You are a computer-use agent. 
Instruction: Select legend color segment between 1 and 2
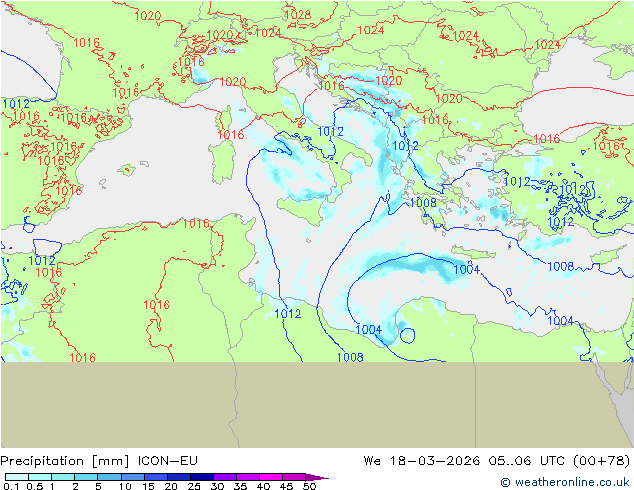click(x=63, y=477)
